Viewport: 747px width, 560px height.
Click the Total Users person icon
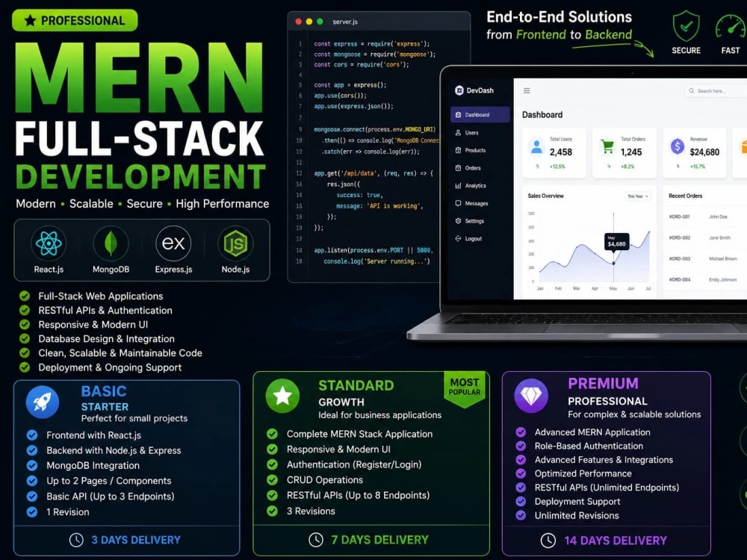pyautogui.click(x=537, y=146)
